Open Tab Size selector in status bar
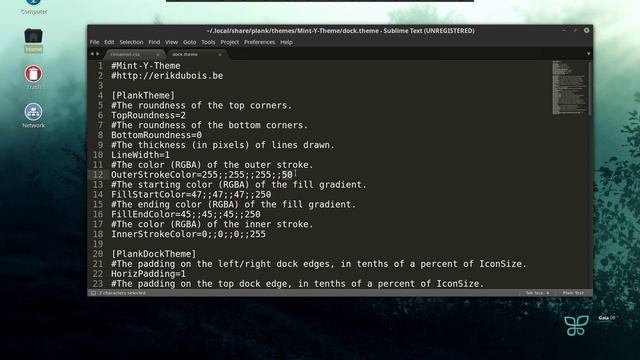The image size is (640, 360). (x=537, y=293)
